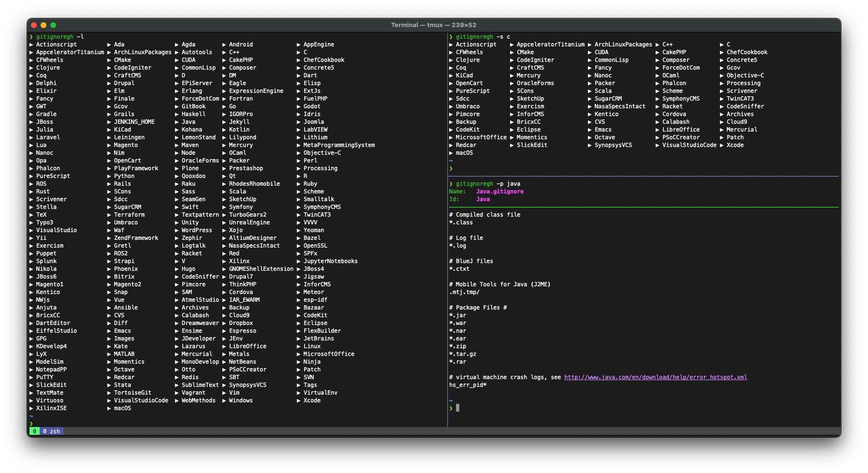Screen dimensions: 868x473
Task: Click the 'Kotlin' template entry
Action: tap(239, 130)
